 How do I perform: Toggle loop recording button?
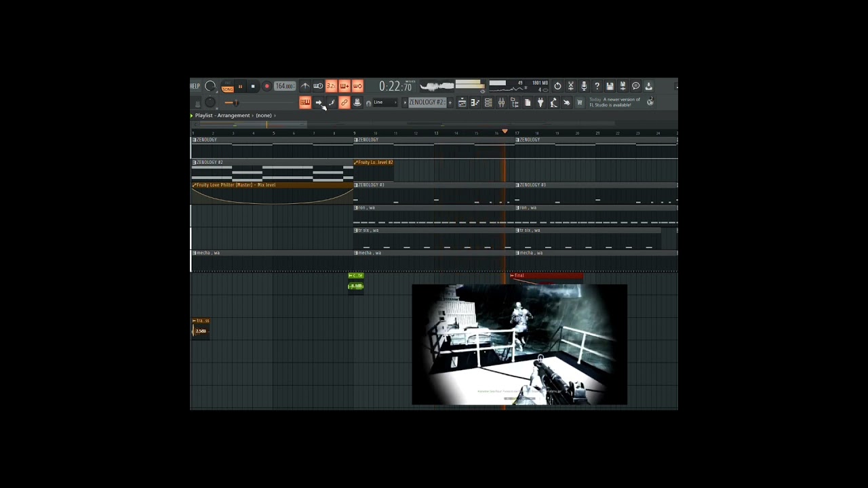click(x=357, y=86)
